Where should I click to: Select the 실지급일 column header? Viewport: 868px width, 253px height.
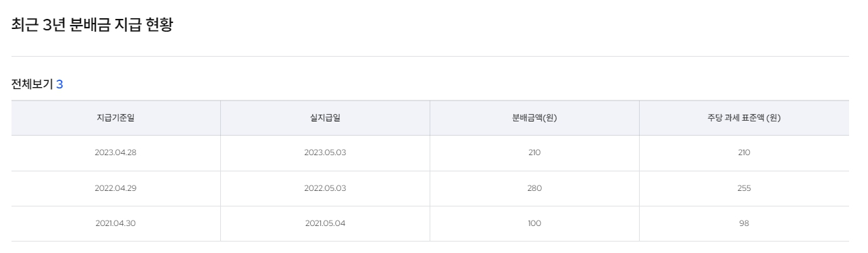[x=325, y=118]
